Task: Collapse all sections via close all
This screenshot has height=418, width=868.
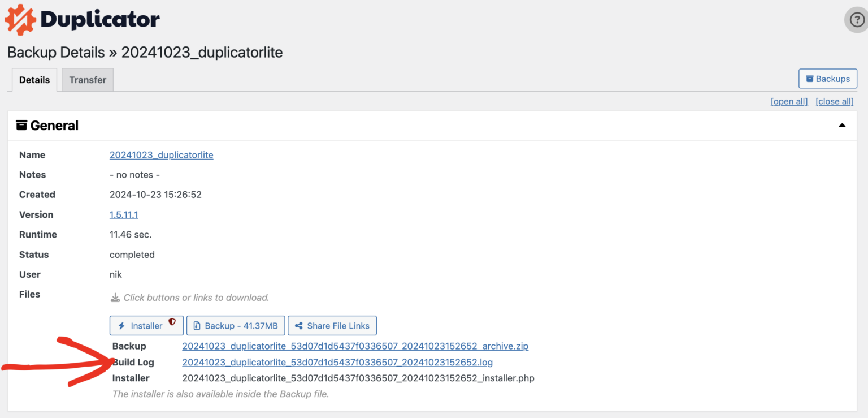Action: coord(834,101)
